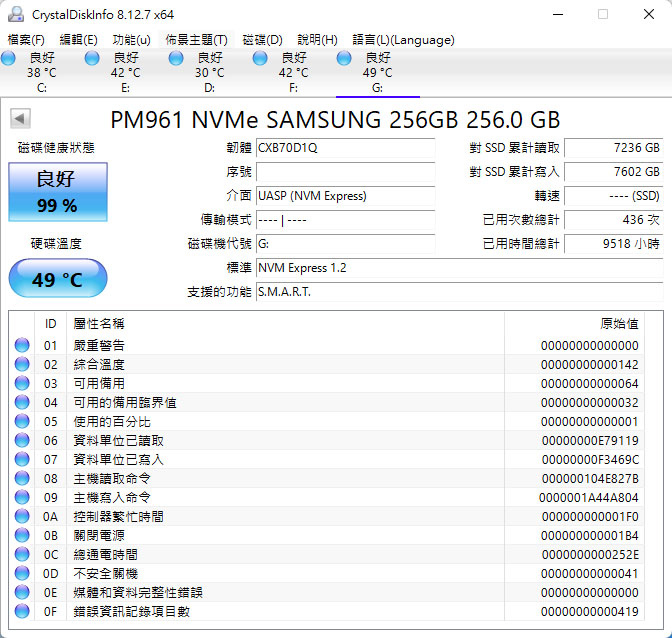The height and width of the screenshot is (638, 672).
Task: Click status icon of attribute 09 主機寫入命令
Action: 22,497
